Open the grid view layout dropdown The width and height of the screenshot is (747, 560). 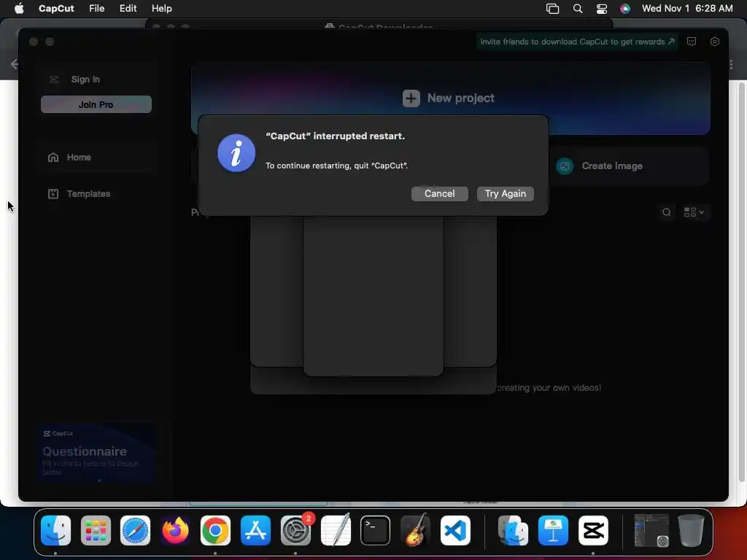694,212
